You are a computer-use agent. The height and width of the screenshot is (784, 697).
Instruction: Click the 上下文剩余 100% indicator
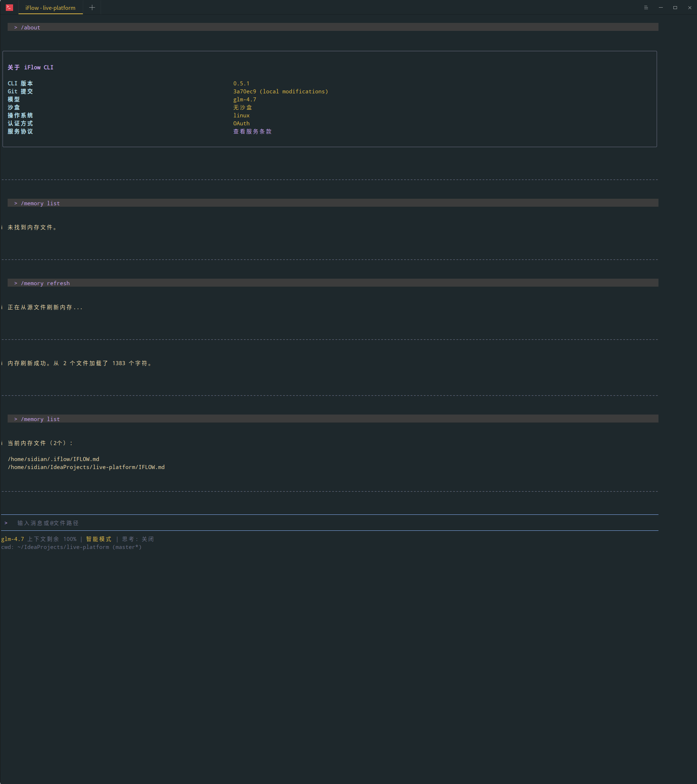52,539
